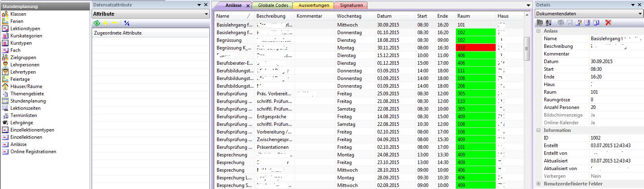Select Online Registrationen in the sidebar
This screenshot has width=644, height=189.
[33, 152]
